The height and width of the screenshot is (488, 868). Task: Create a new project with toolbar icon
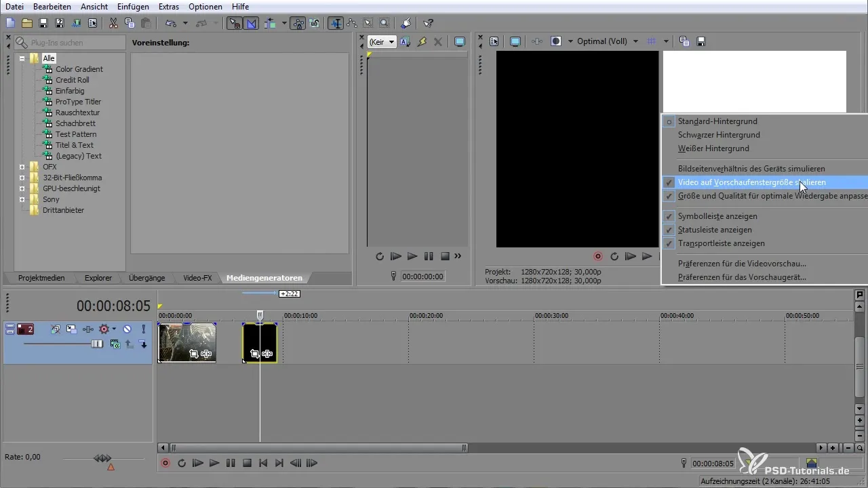pyautogui.click(x=10, y=23)
